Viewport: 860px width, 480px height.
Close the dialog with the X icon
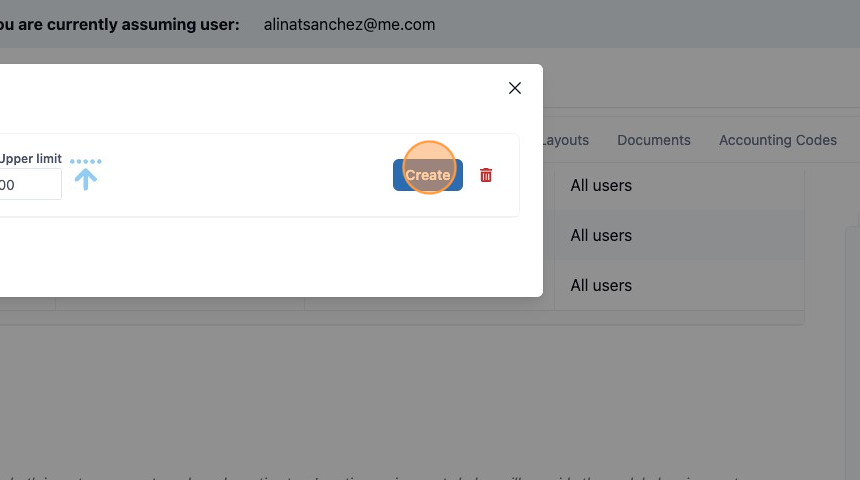[x=514, y=88]
